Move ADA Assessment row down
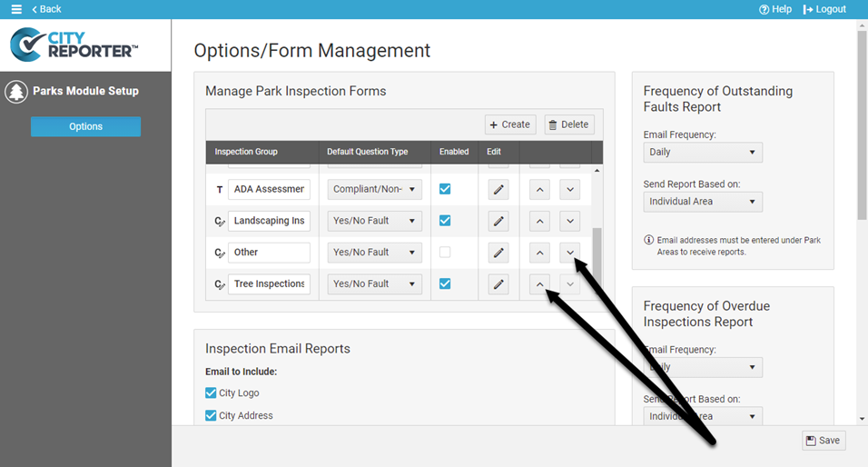This screenshot has height=467, width=868. tap(569, 190)
